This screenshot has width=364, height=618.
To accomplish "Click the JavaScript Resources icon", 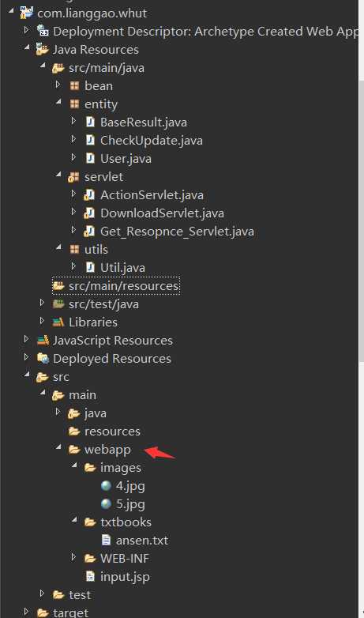I will pos(43,340).
